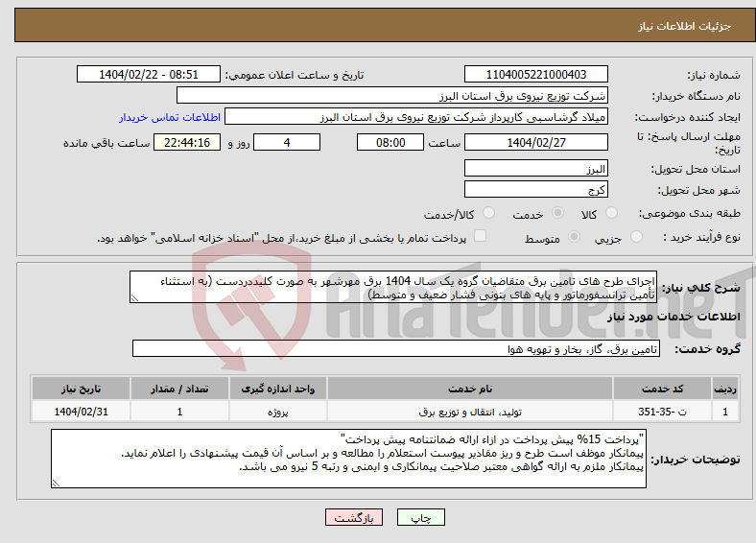
Task: Click the شرح کلی نیاز description textarea
Action: coord(393,287)
